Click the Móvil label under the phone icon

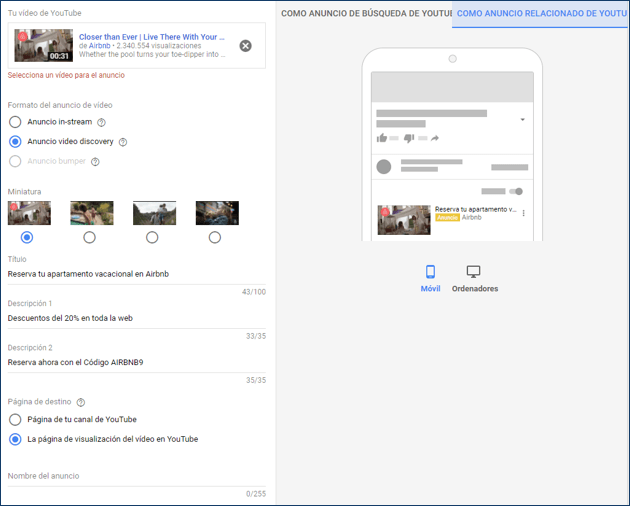point(430,289)
